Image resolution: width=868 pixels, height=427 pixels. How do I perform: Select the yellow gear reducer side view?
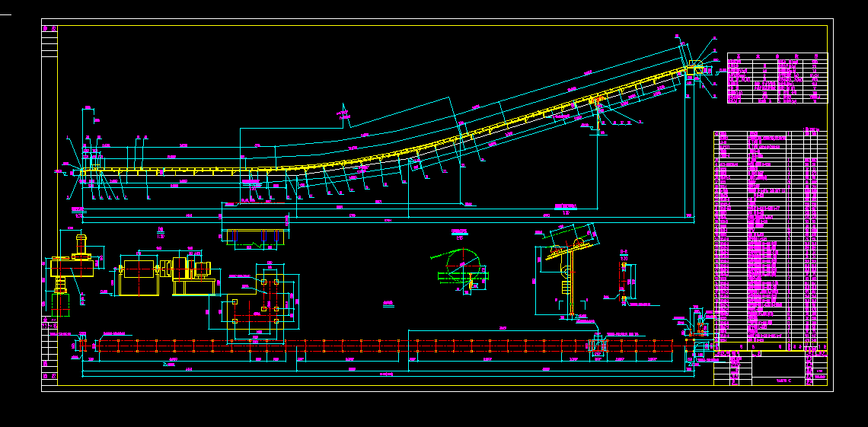tap(72, 263)
